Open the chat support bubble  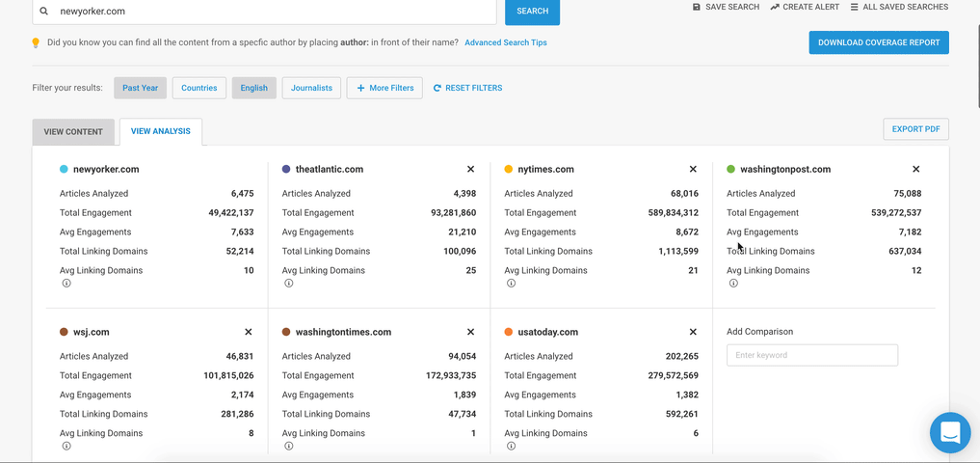coord(949,433)
